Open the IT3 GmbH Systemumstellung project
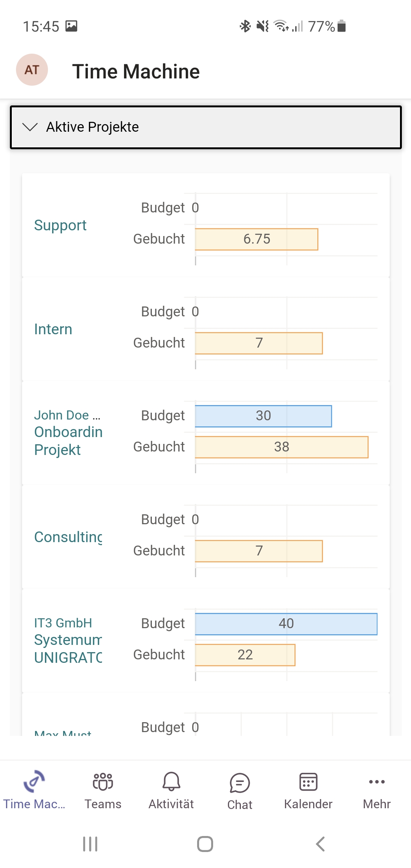Image resolution: width=411 pixels, height=868 pixels. coord(68,641)
